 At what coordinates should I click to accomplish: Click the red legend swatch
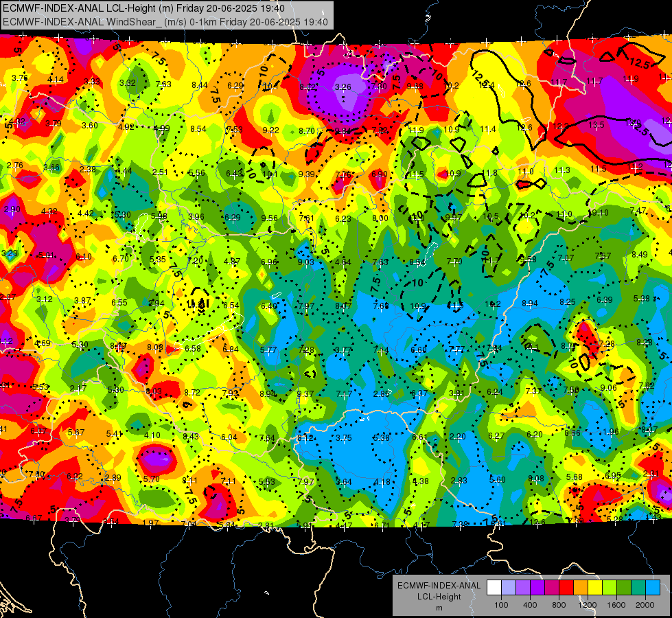pos(566,588)
